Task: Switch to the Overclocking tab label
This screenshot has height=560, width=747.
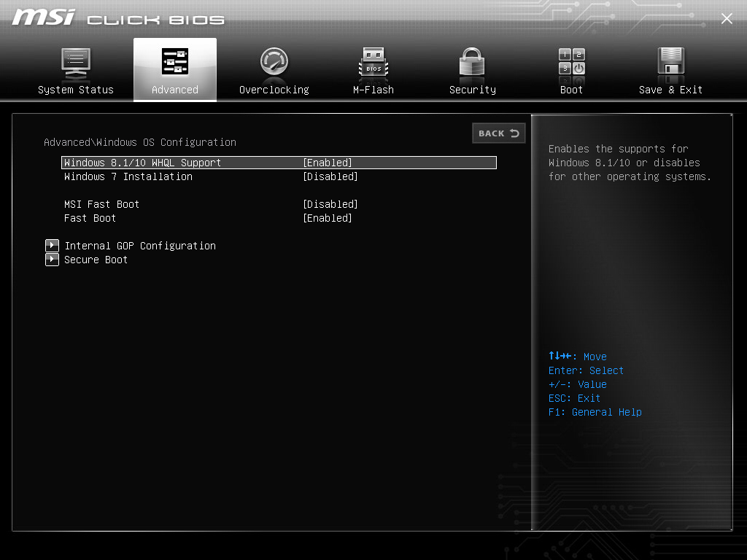Action: pyautogui.click(x=274, y=90)
